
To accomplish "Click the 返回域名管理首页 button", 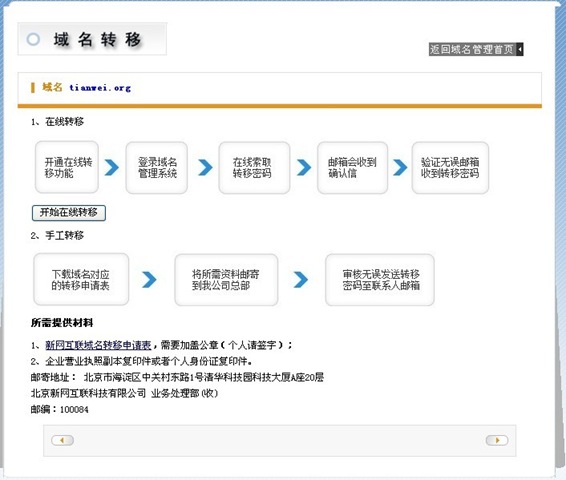I will pos(476,49).
